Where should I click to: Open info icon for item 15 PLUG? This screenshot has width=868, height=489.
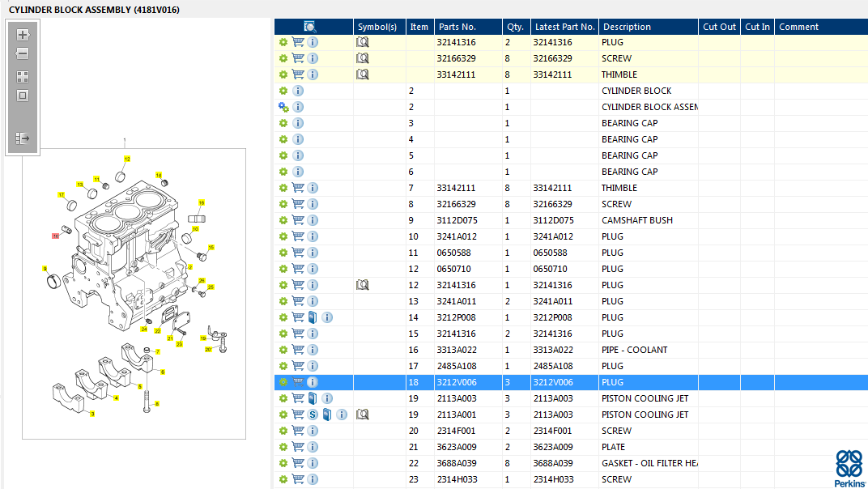(313, 334)
